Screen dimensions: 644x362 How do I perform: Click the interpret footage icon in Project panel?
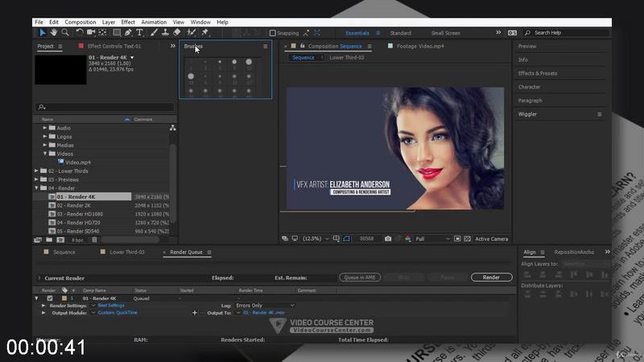(x=38, y=240)
